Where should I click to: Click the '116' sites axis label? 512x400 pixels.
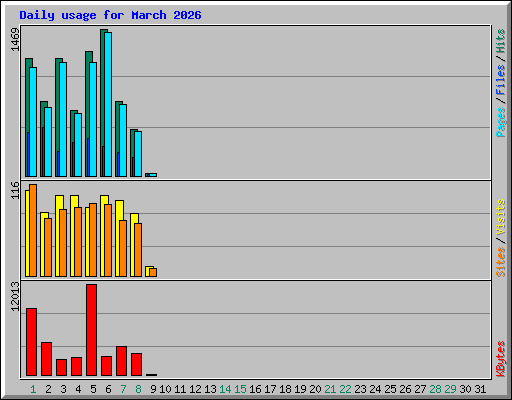15,190
